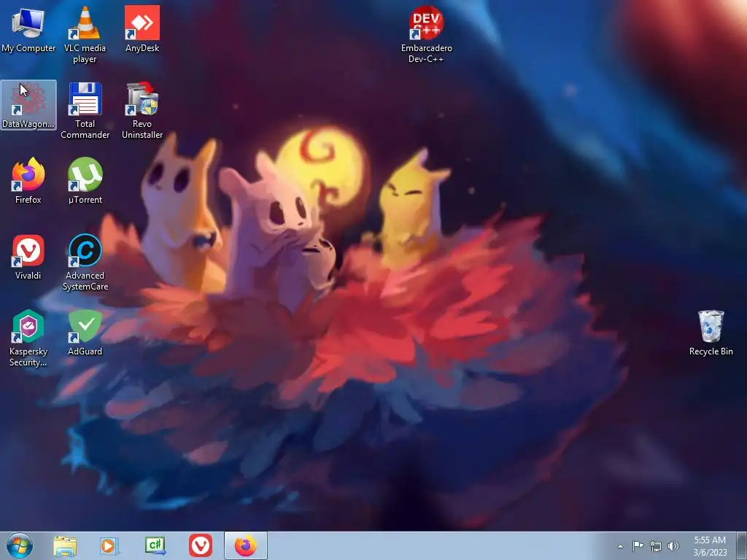
Task: Launch Windows Media Player from taskbar
Action: click(109, 545)
